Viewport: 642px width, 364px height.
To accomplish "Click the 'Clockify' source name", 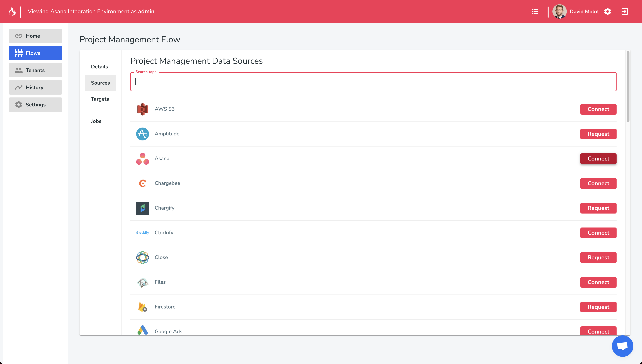I will click(164, 233).
